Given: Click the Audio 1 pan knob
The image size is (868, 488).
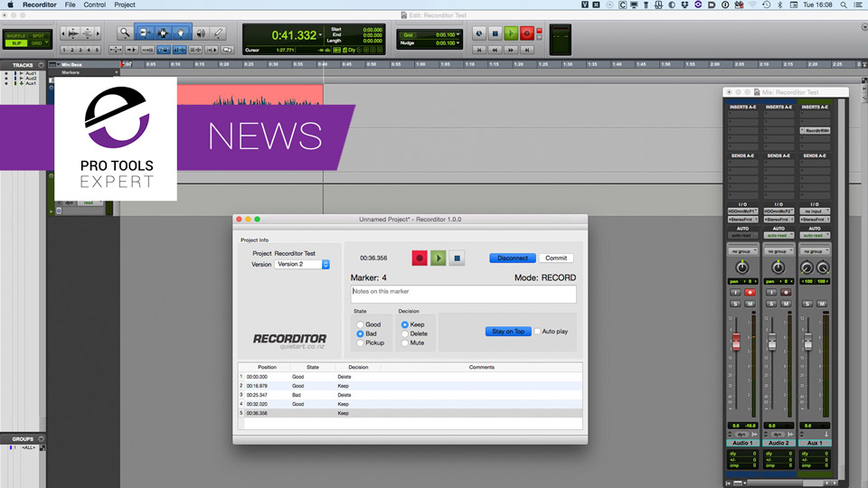Looking at the screenshot, I should tap(741, 267).
